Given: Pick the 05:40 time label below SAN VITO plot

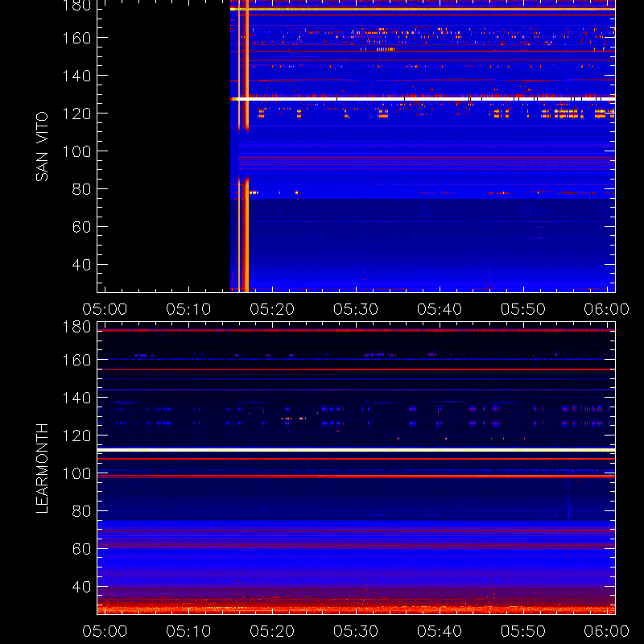Looking at the screenshot, I should pyautogui.click(x=440, y=309).
